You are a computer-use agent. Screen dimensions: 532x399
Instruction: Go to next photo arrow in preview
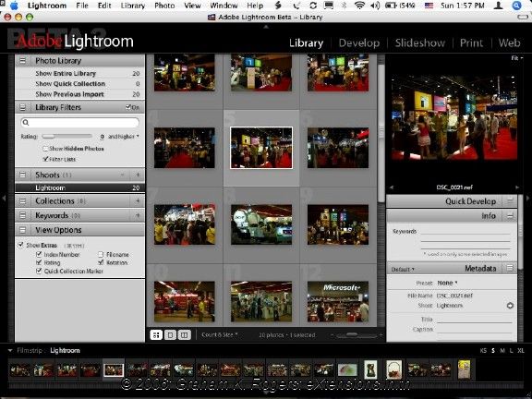pyautogui.click(x=517, y=187)
